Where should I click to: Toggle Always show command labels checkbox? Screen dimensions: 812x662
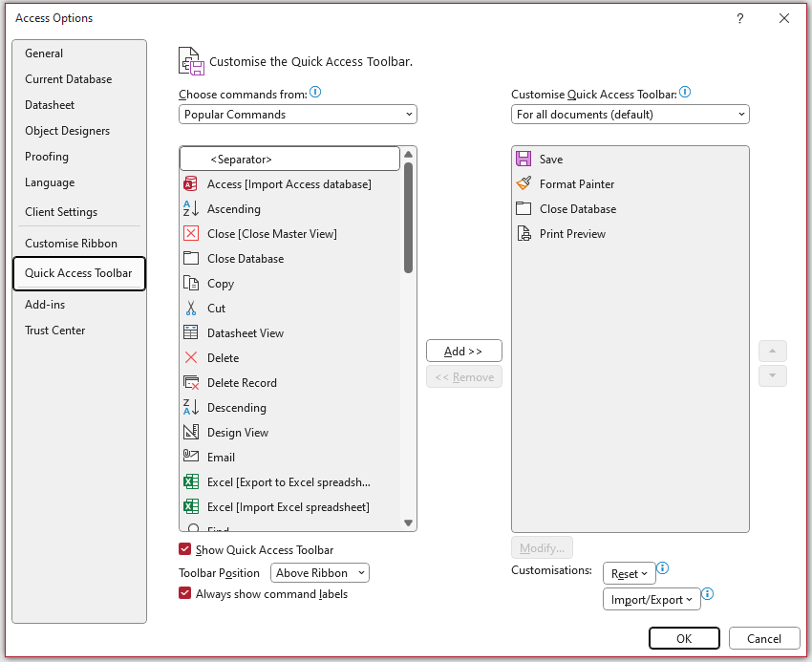click(184, 593)
